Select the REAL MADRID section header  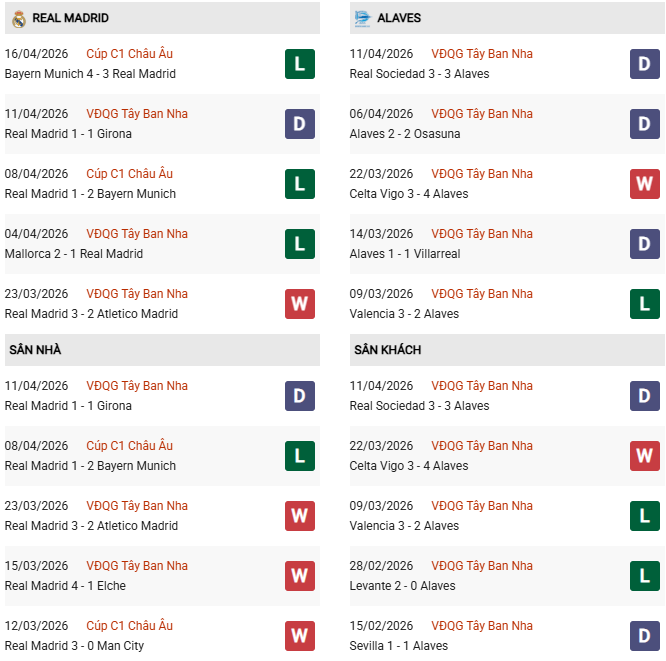[x=70, y=18]
